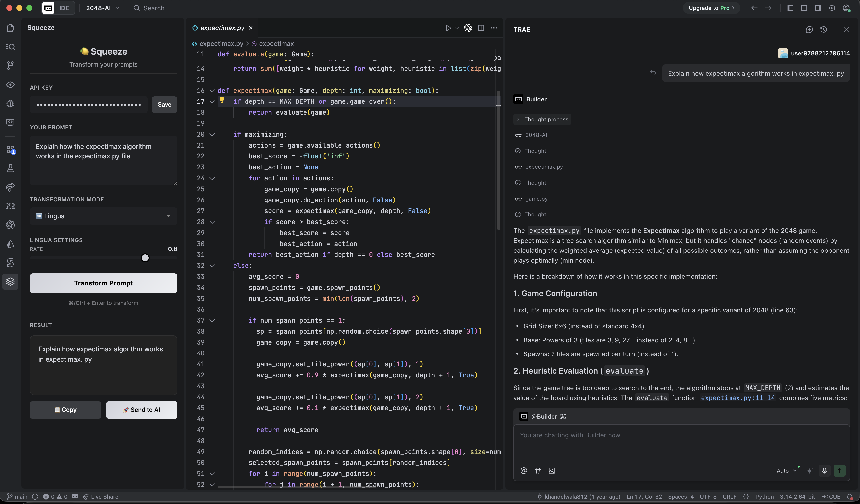Click the split editor icon
The width and height of the screenshot is (860, 504).
coord(481,28)
